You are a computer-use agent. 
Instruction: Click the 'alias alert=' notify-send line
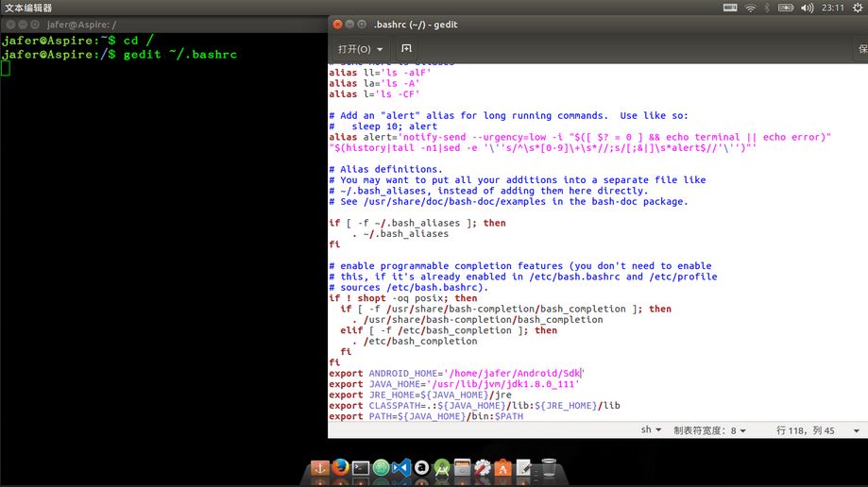pos(580,137)
